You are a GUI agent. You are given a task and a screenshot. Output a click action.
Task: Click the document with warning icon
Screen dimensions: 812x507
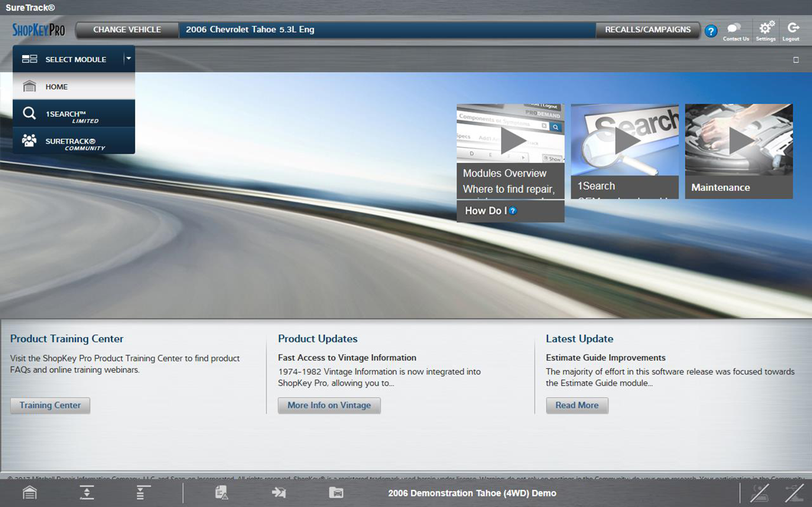click(x=222, y=493)
